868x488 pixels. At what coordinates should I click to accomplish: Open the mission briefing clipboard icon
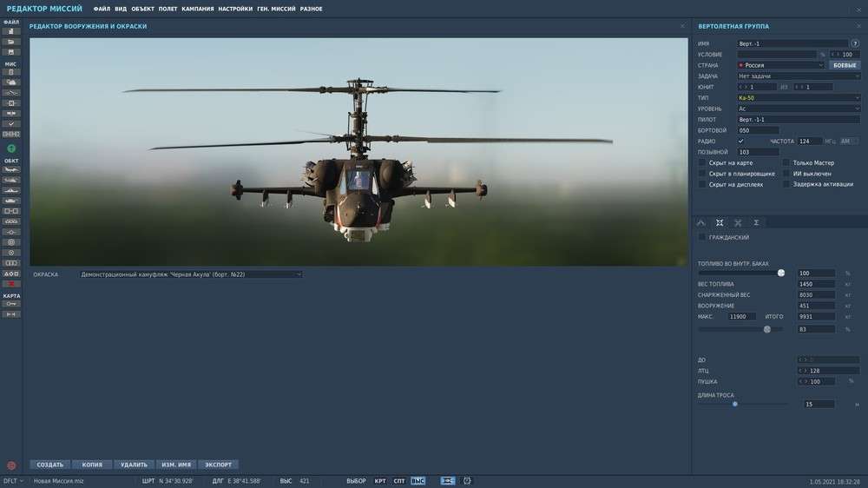pyautogui.click(x=11, y=72)
